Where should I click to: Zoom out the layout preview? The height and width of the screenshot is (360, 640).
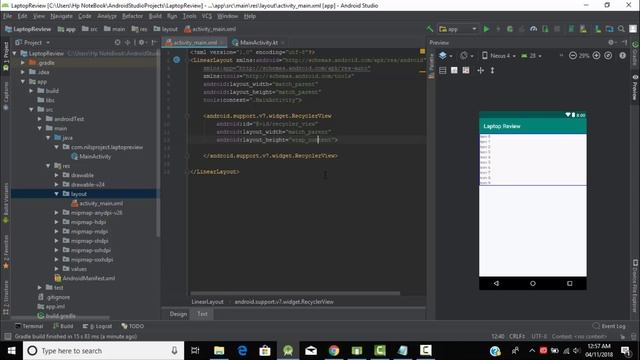(x=573, y=56)
